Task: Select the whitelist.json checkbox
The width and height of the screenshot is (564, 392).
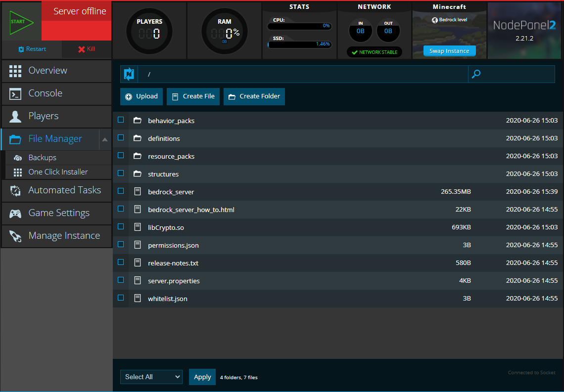Action: (x=121, y=298)
